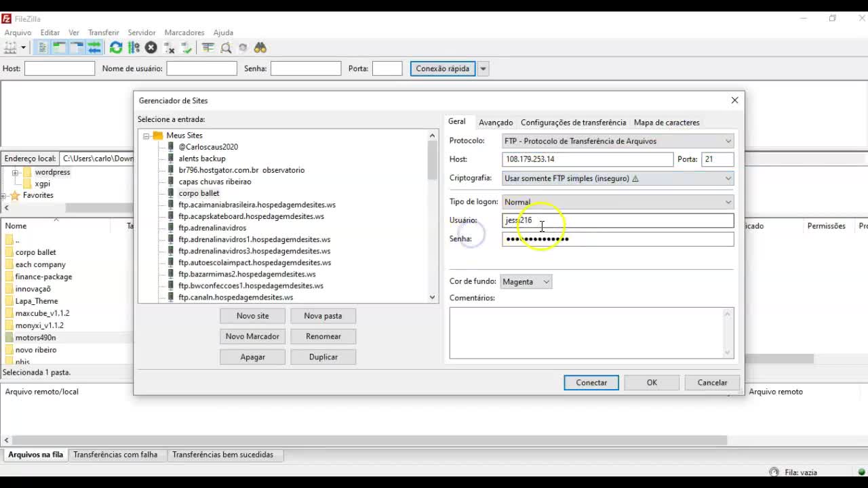Image resolution: width=868 pixels, height=488 pixels.
Task: Switch to the Avançado tab
Action: 496,123
